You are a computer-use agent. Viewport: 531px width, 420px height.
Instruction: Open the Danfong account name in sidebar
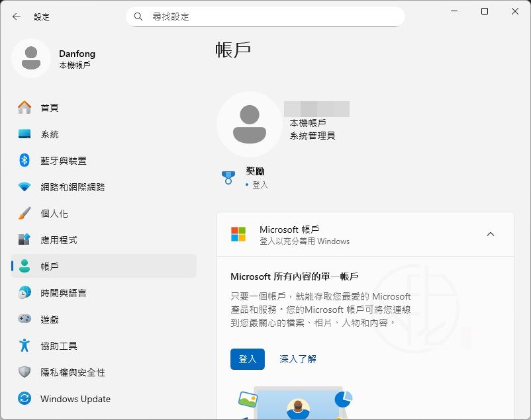77,54
